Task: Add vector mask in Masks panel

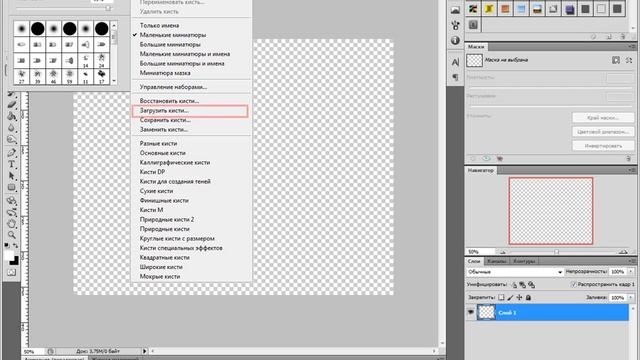Action: click(x=629, y=60)
